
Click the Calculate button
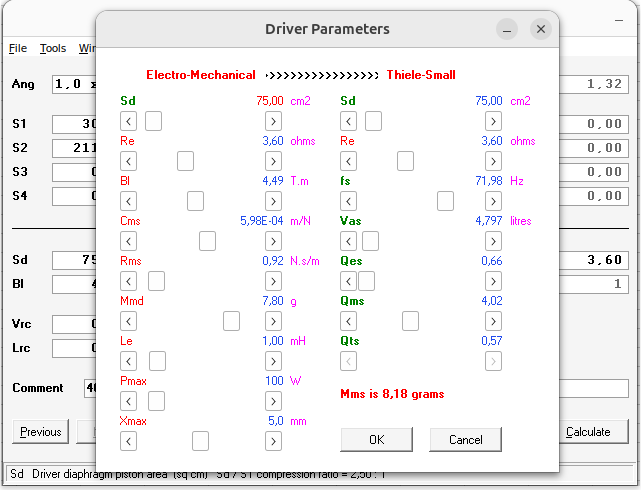[587, 432]
